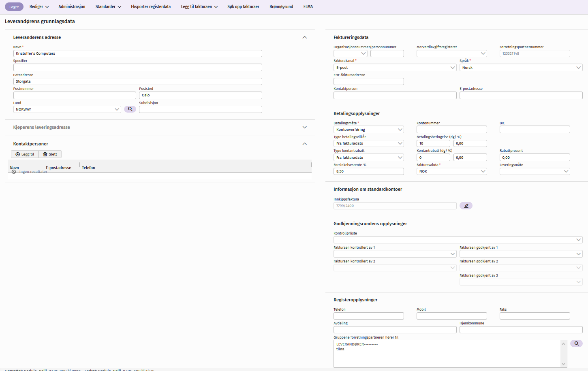Expand the Kjøperens leveringsadresse section
This screenshot has height=371, width=588.
pyautogui.click(x=305, y=127)
